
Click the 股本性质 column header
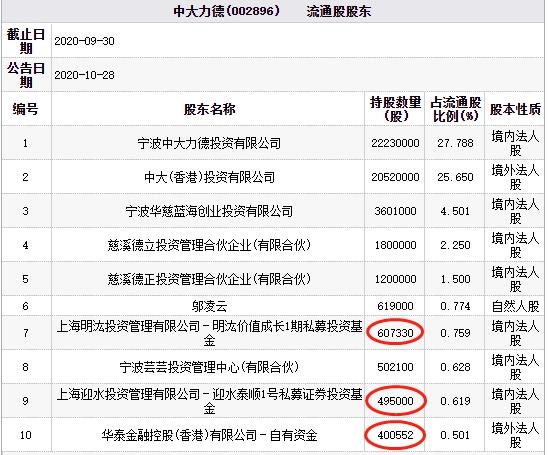[x=515, y=109]
